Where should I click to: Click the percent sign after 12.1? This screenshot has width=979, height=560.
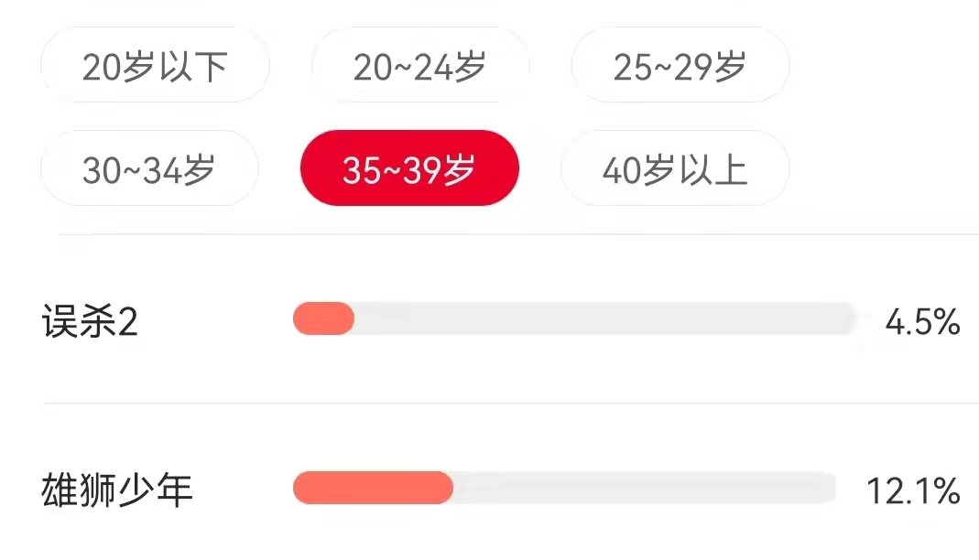click(946, 491)
